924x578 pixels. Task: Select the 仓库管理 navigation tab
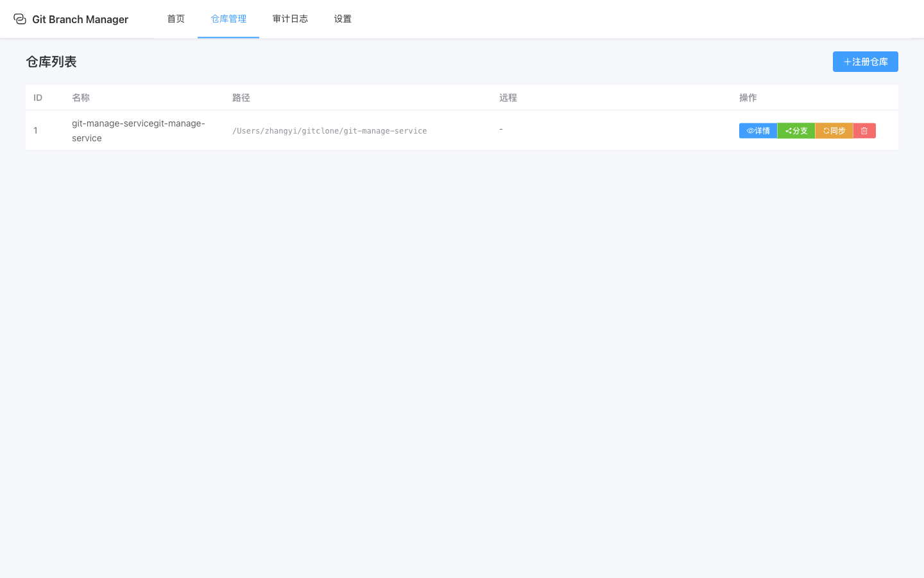[228, 19]
